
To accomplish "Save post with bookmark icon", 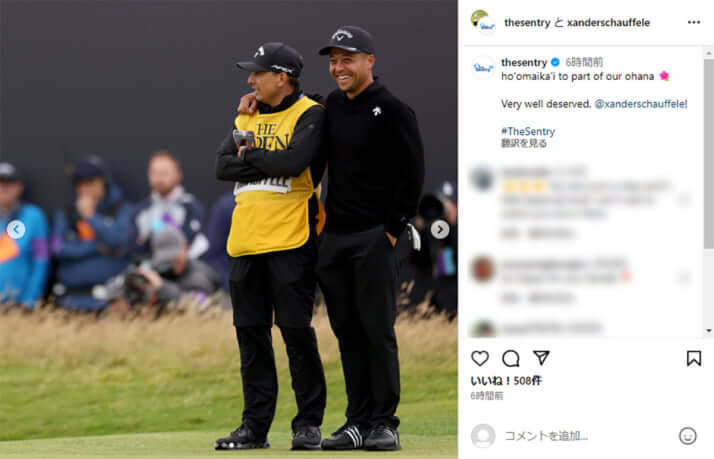I will pos(694,358).
